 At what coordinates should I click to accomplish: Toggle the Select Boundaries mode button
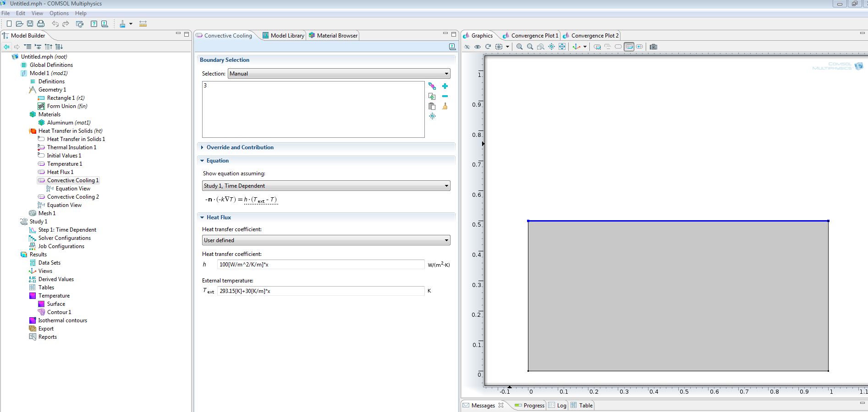629,47
